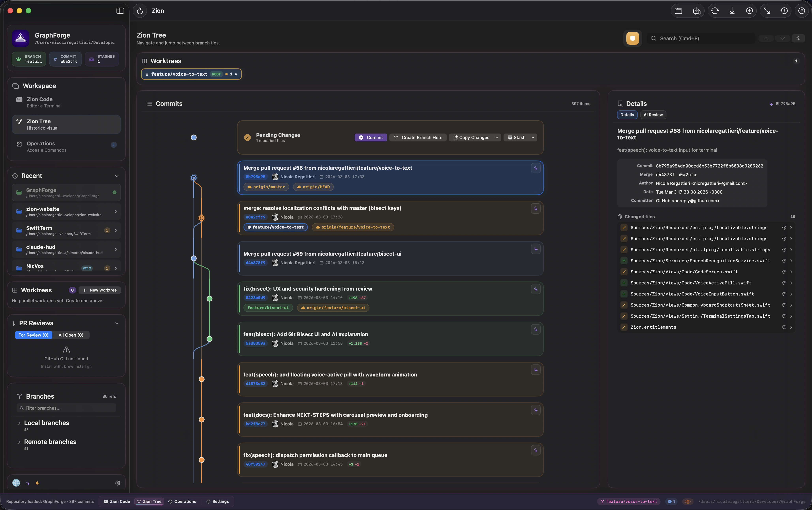This screenshot has height=510, width=812.
Task: Click edit-circle icon for CodeScreen.swift
Action: click(x=784, y=272)
